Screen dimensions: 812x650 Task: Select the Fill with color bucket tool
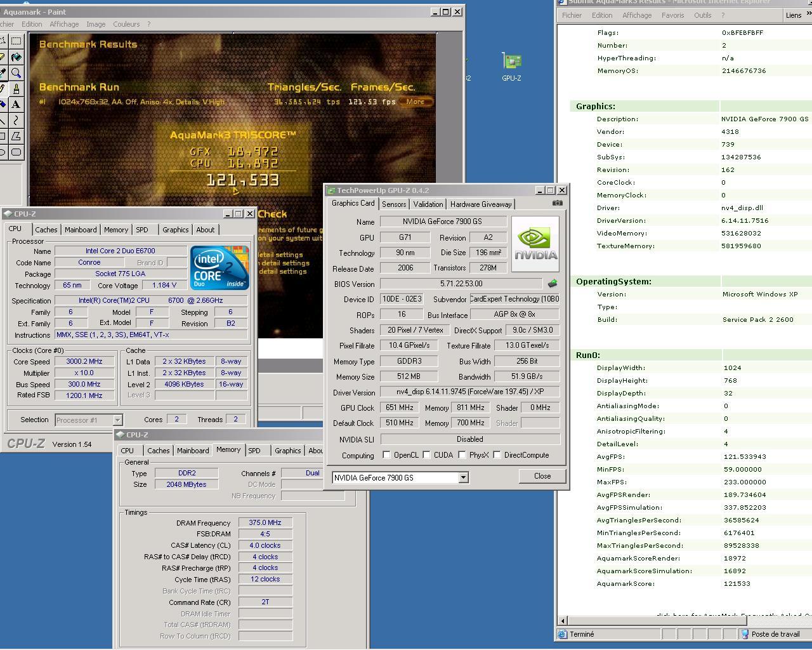tap(16, 57)
